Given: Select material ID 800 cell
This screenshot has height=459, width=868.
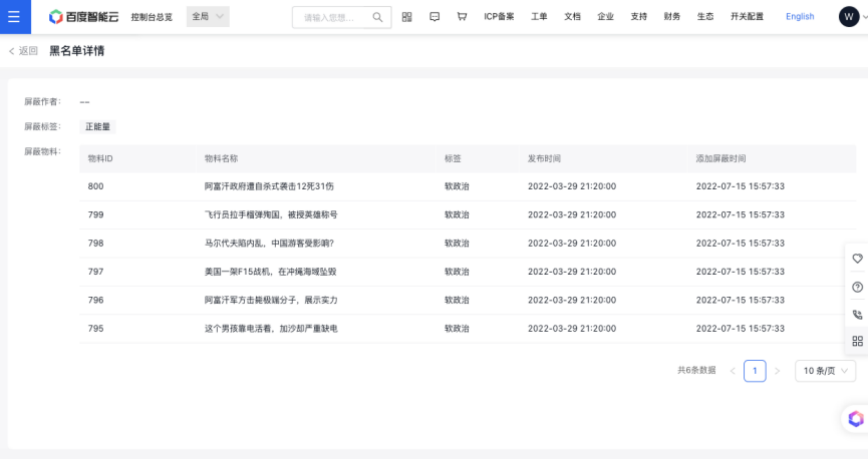Looking at the screenshot, I should [96, 186].
